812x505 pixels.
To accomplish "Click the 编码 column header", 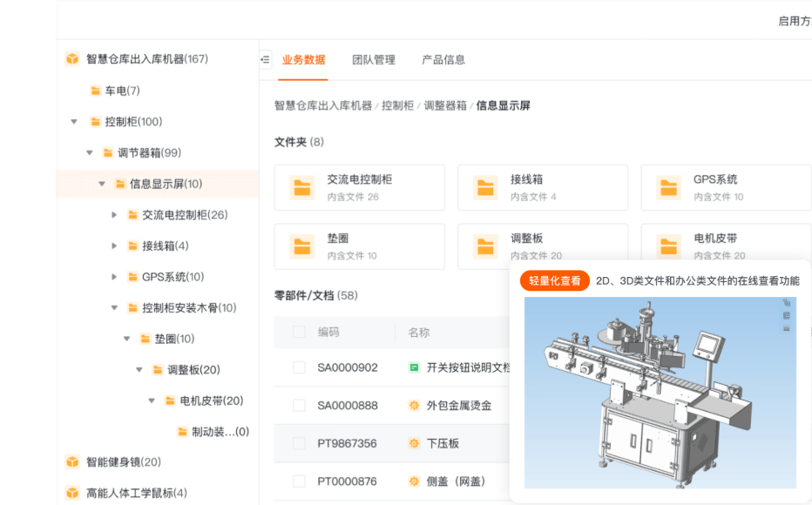I will (328, 332).
